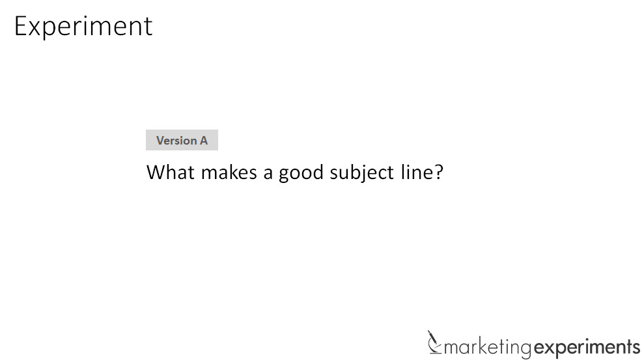Click the word "Version" in the badge
The height and width of the screenshot is (362, 644).
[176, 140]
